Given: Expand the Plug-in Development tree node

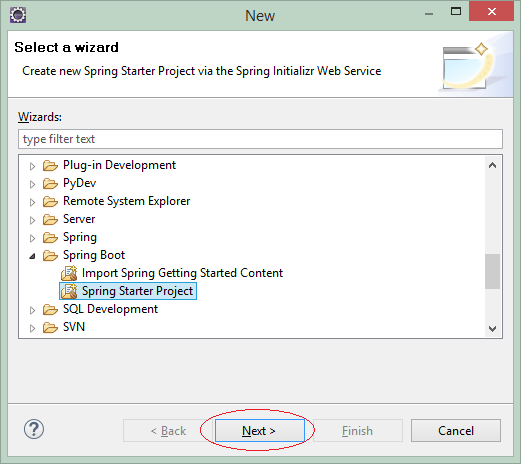Looking at the screenshot, I should [32, 166].
